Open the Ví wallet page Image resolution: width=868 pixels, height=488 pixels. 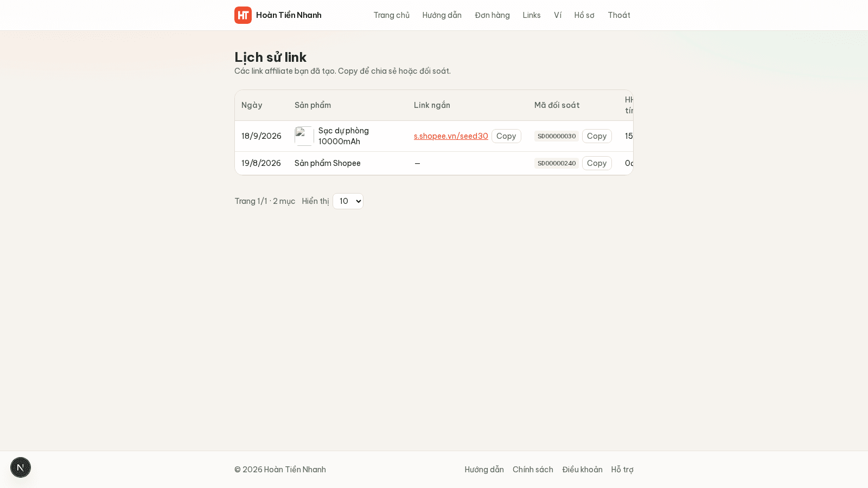[558, 15]
